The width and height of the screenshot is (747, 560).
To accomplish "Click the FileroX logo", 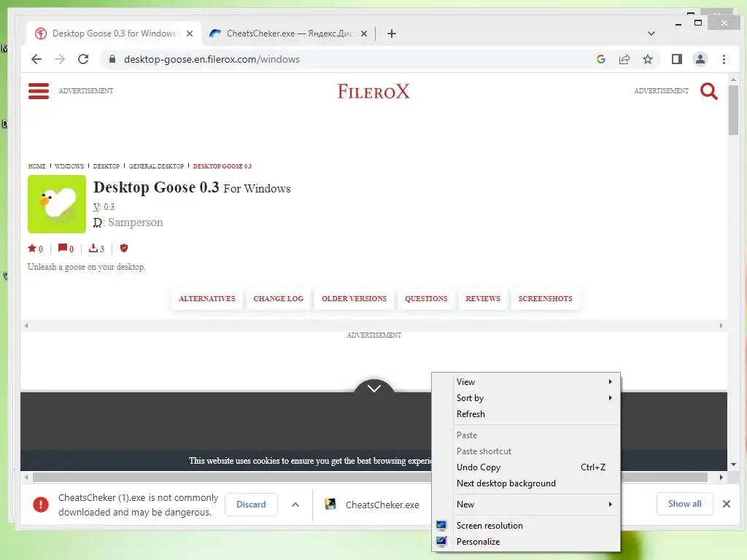I will point(373,91).
